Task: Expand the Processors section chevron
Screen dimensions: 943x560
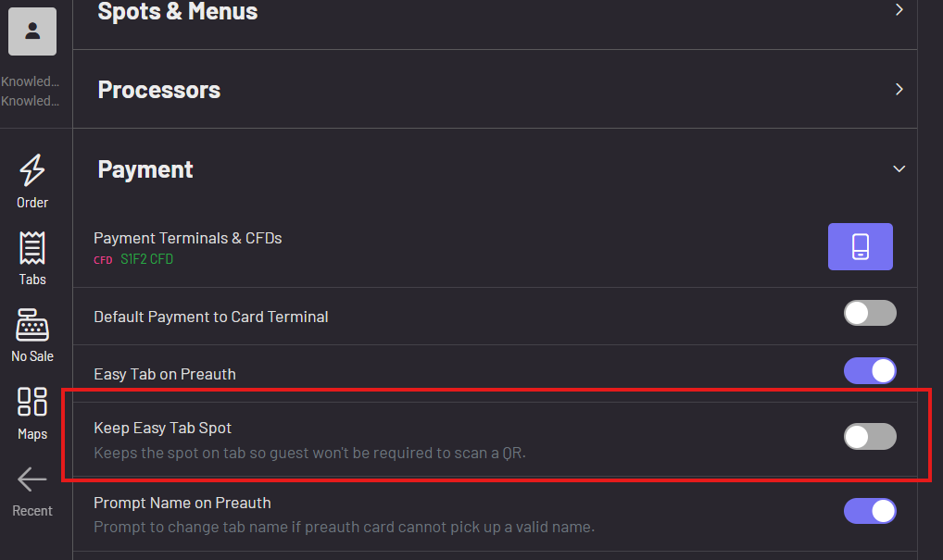Action: pyautogui.click(x=899, y=90)
